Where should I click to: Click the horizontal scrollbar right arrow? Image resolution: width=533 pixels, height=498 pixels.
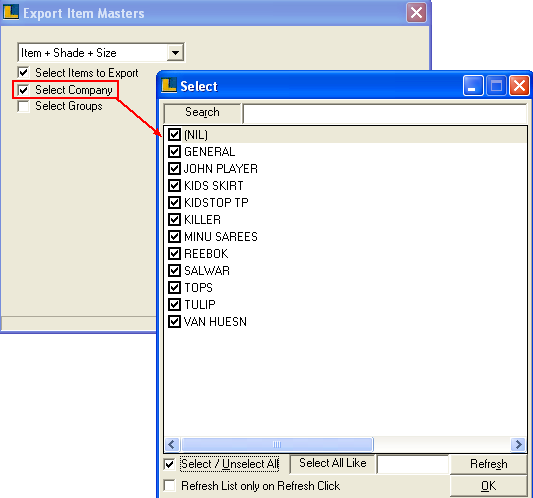(519, 444)
